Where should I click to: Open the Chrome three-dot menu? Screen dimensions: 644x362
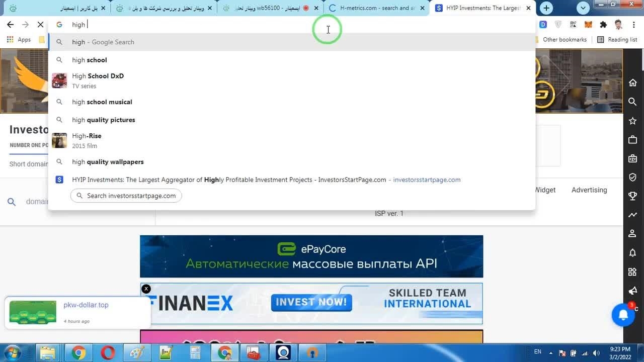pyautogui.click(x=633, y=25)
